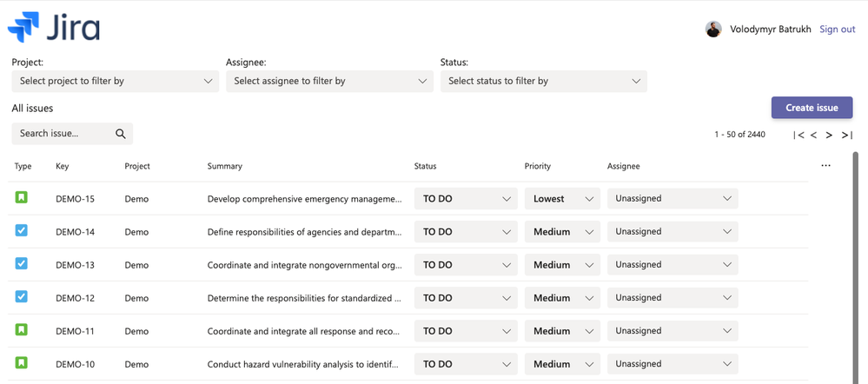The width and height of the screenshot is (868, 384).
Task: Click into the Search issue field
Action: click(x=63, y=134)
